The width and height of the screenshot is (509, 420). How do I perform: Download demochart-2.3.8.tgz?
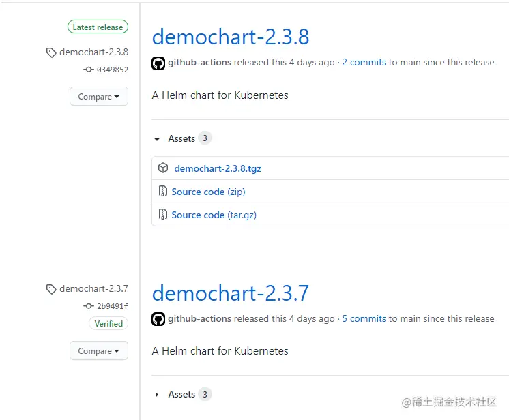click(218, 168)
